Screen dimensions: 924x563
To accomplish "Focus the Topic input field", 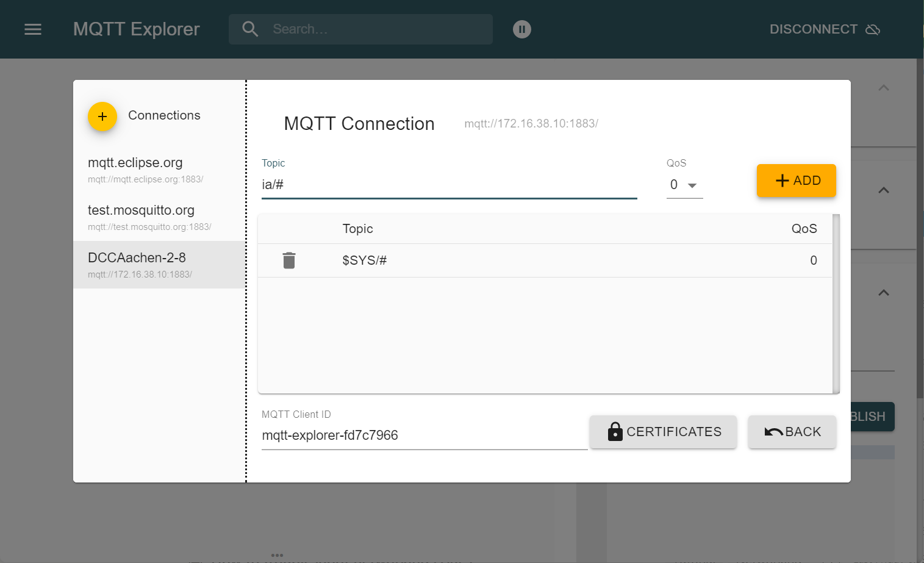I will point(449,185).
